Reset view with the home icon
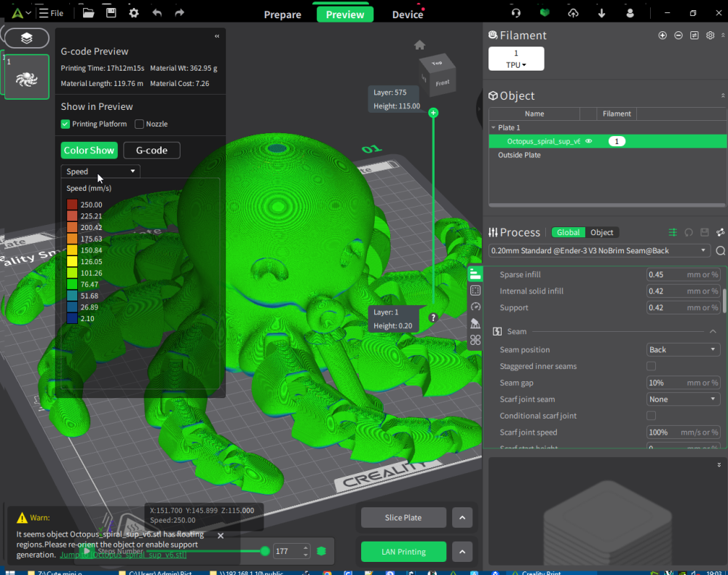Viewport: 728px width, 575px height. point(419,45)
